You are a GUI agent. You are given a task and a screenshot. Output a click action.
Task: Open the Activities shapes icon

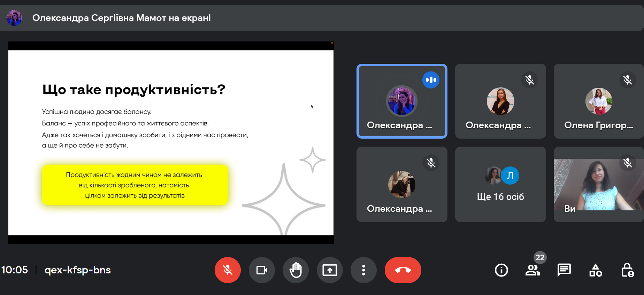595,270
